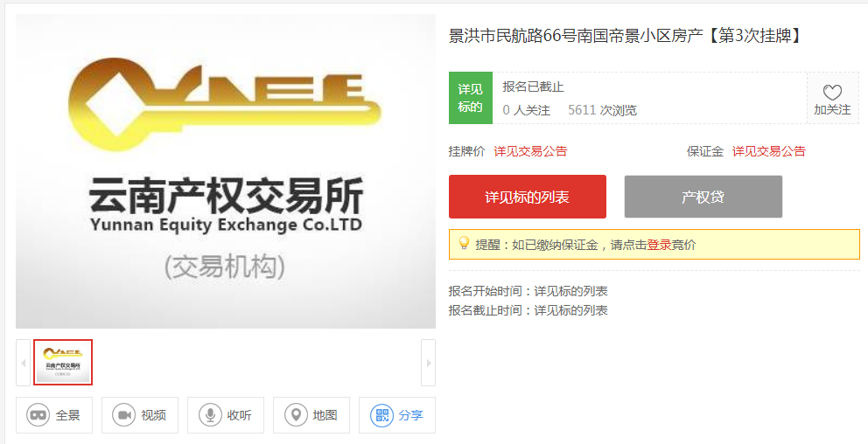The width and height of the screenshot is (868, 444).
Task: Open the 地图 map location view
Action: pos(311,414)
